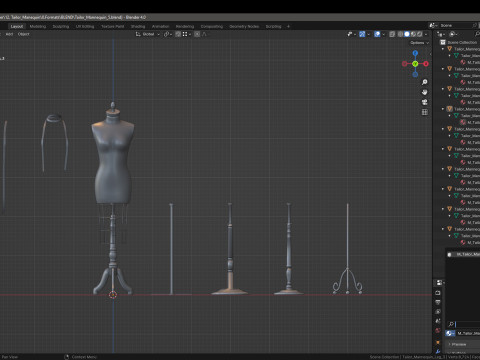Switch to material preview shading
The image size is (480, 360).
413,34
